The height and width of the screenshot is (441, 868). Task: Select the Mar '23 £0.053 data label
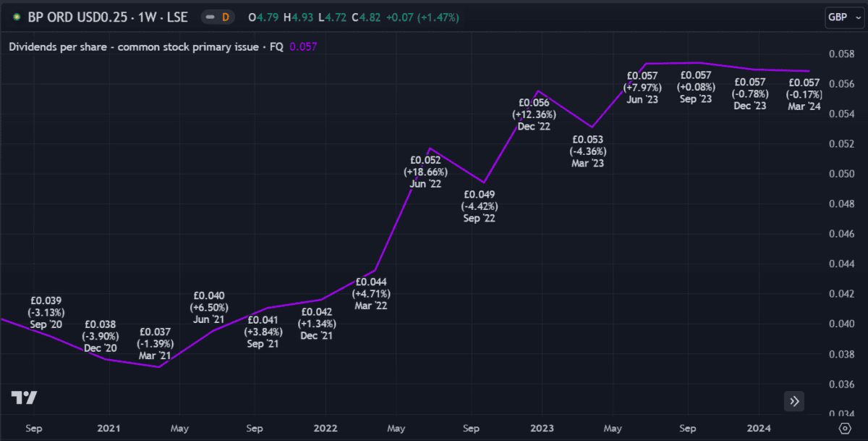tap(587, 151)
